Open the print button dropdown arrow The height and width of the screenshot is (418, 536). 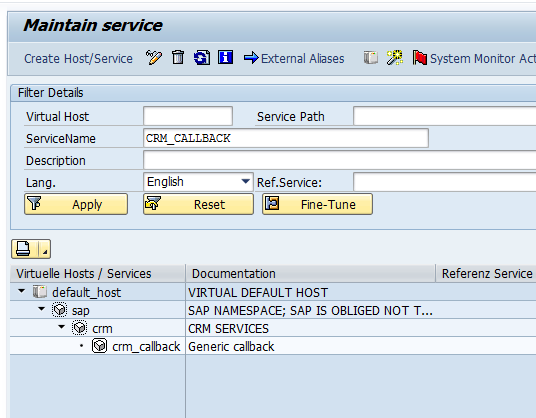click(44, 249)
